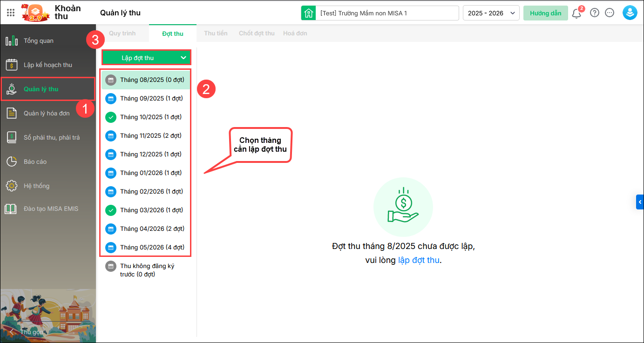Open the more options ellipsis icon
This screenshot has width=644, height=343.
[x=610, y=13]
